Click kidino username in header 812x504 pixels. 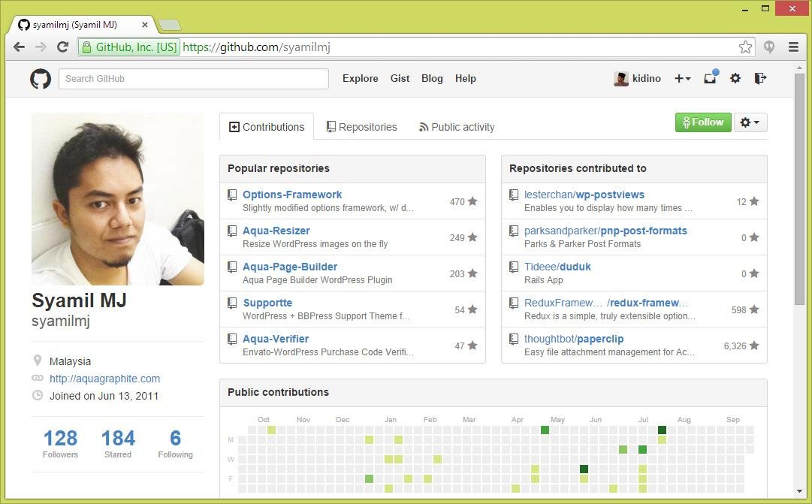point(646,79)
